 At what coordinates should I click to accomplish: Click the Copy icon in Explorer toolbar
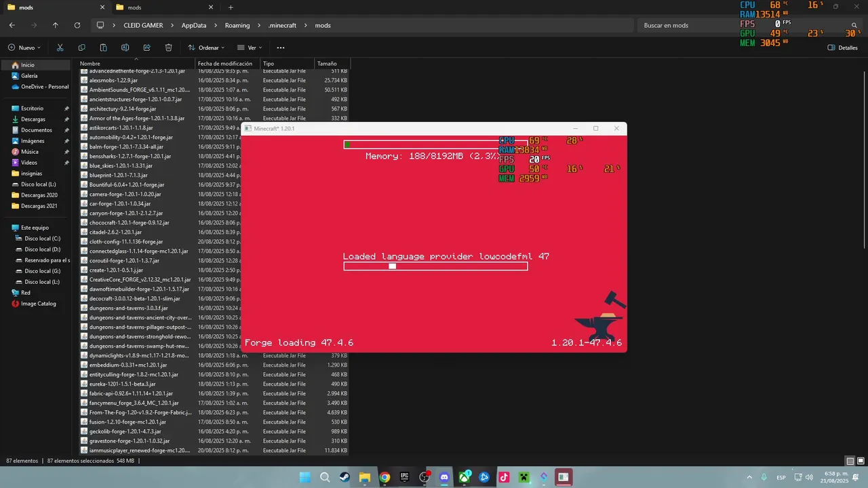(81, 47)
